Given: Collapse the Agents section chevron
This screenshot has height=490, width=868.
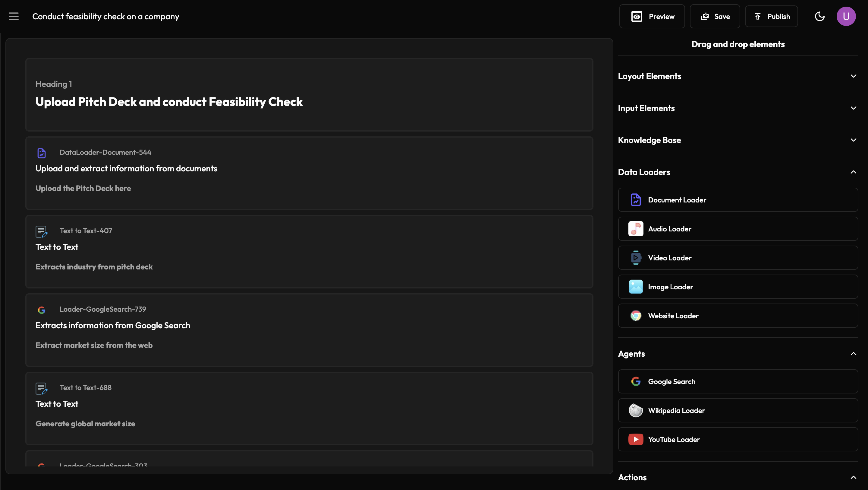Looking at the screenshot, I should tap(853, 354).
